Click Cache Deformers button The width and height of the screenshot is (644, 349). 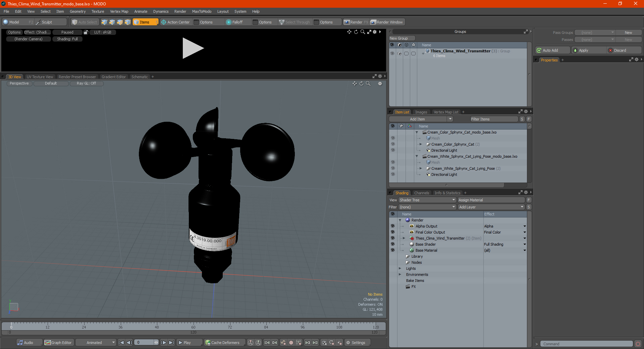[x=224, y=343]
